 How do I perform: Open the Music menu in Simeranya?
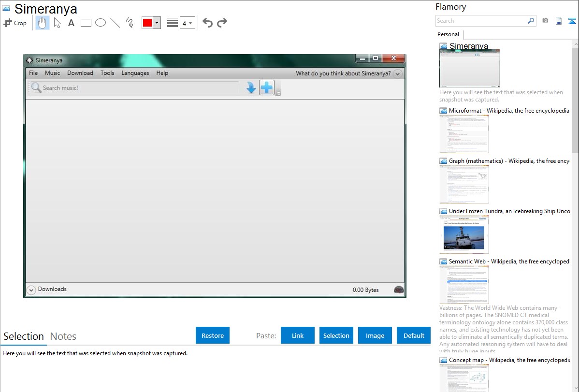click(x=52, y=73)
